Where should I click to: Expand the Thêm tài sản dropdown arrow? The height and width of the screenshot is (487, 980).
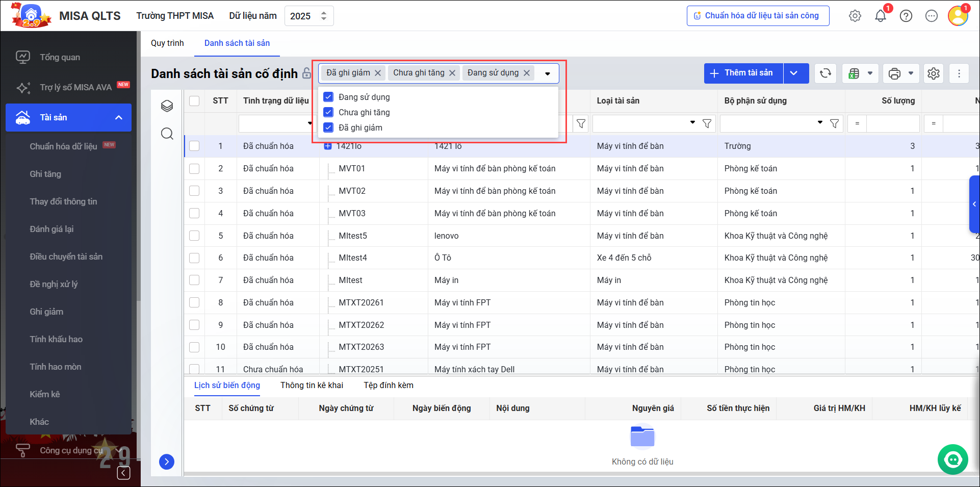pos(794,73)
